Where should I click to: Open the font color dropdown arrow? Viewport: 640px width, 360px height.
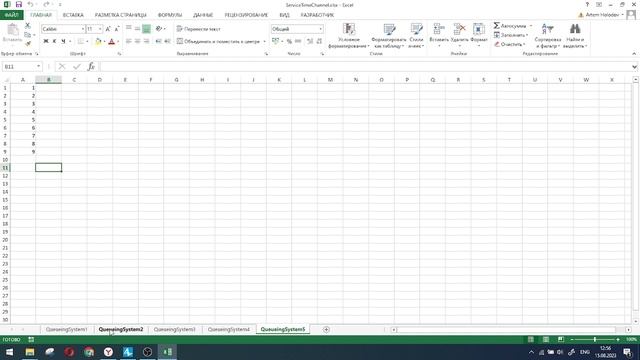click(118, 42)
